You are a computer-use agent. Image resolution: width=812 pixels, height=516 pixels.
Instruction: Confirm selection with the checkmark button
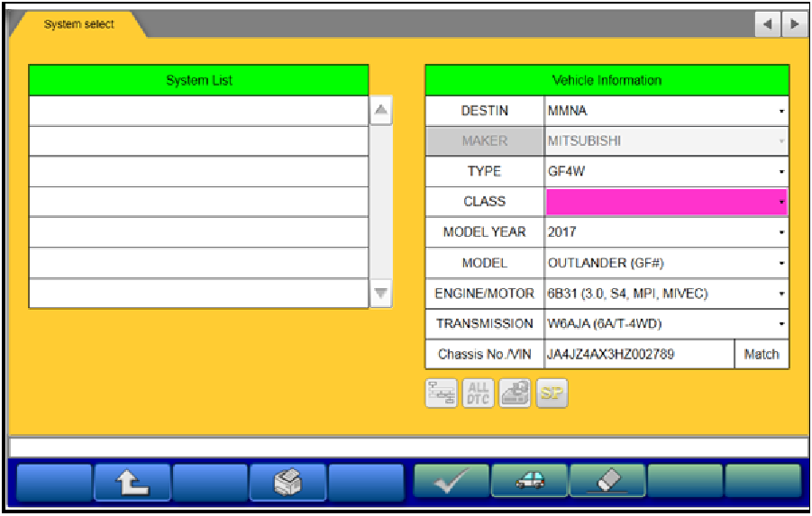click(452, 482)
